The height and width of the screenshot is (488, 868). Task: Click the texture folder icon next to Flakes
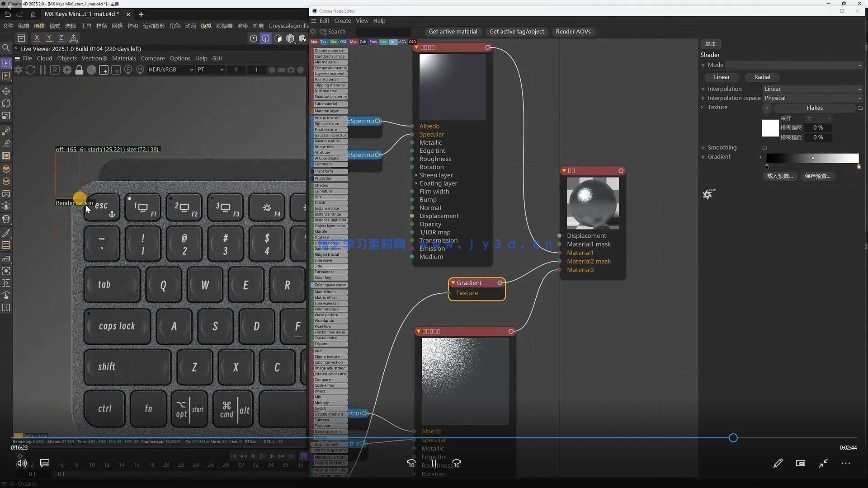click(860, 108)
